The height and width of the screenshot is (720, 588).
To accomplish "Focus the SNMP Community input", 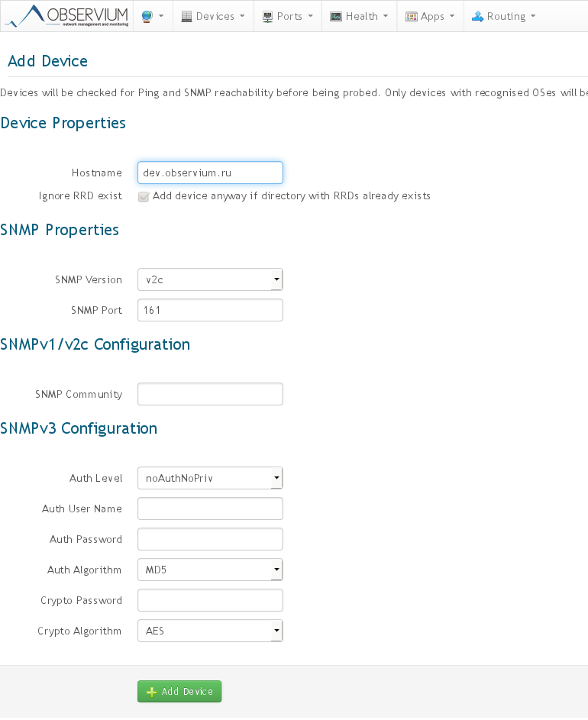I will tap(210, 394).
